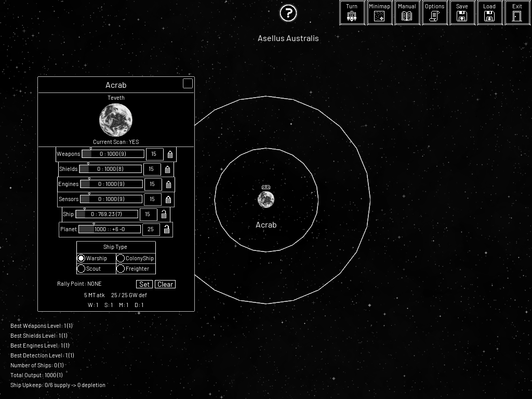Select the Acrab planet on the map
This screenshot has width=532, height=399.
[x=266, y=199]
